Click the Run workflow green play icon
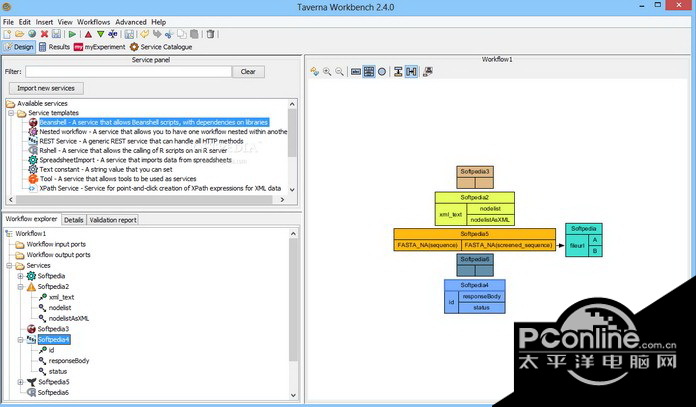 click(x=73, y=33)
